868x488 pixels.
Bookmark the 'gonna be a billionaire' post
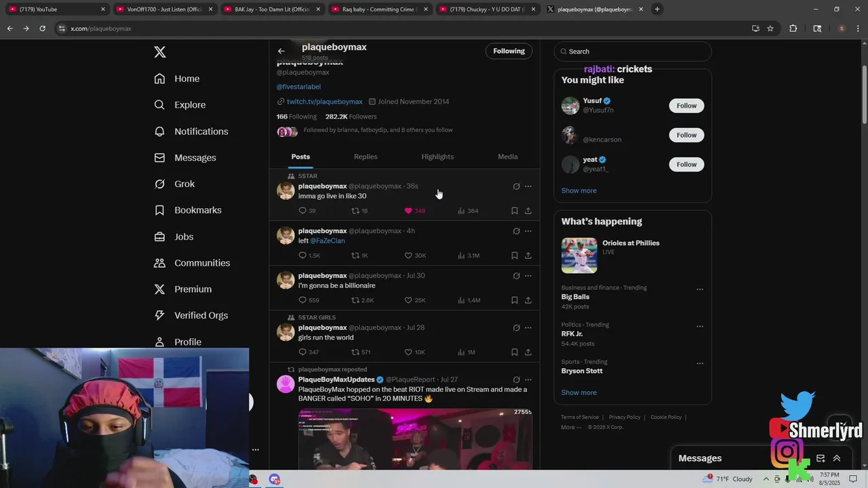[x=515, y=300]
